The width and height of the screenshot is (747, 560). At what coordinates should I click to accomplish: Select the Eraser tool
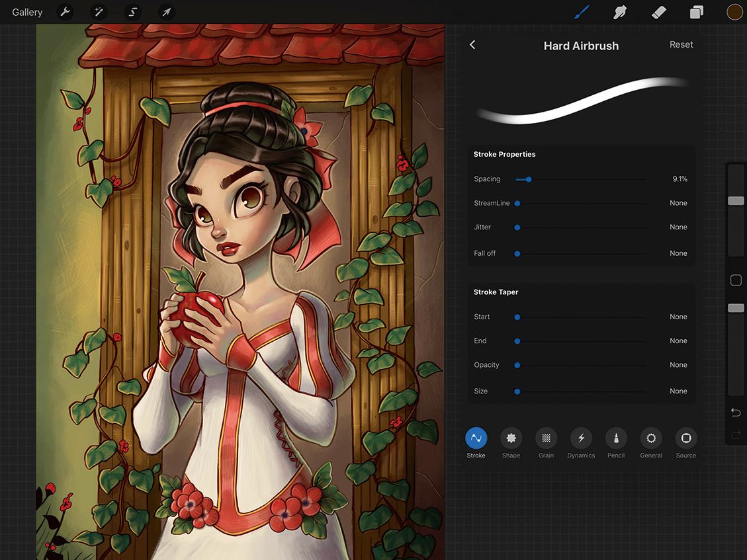(x=658, y=12)
